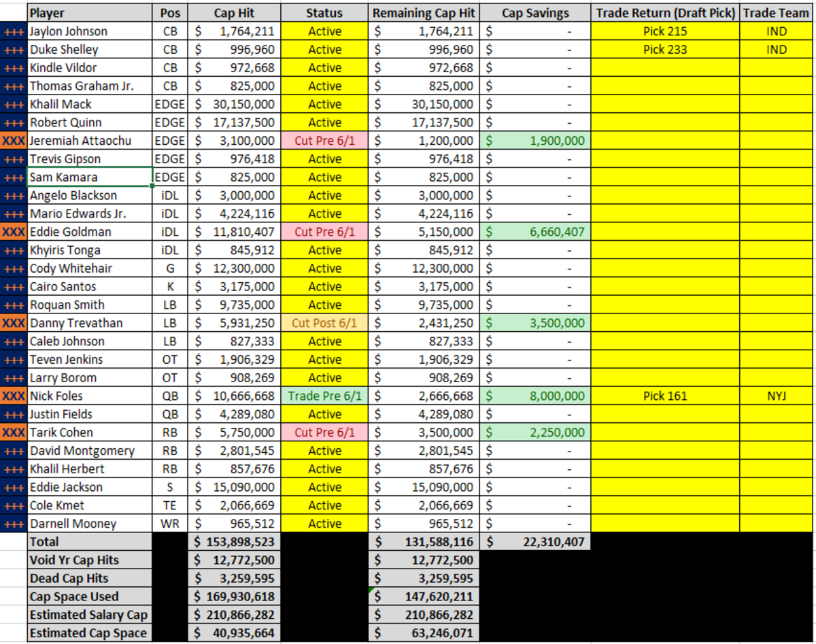
Task: Click the total cap hit 153,898,523
Action: pos(234,542)
